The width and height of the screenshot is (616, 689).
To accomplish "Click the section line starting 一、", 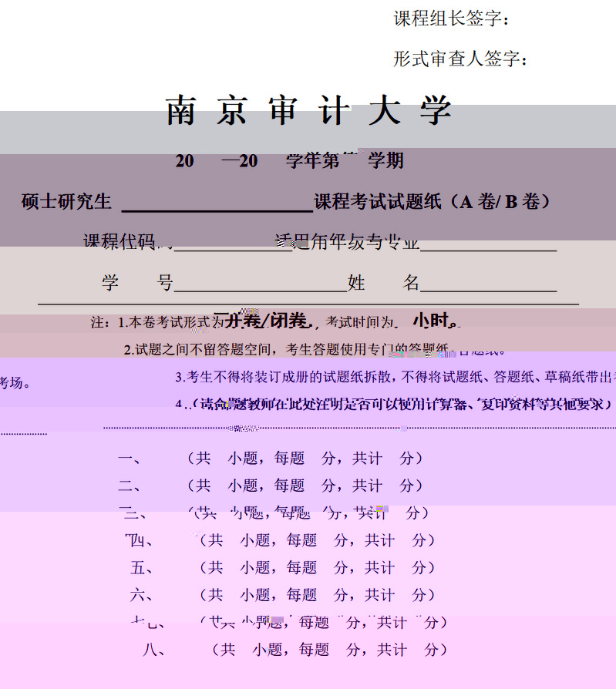I will click(271, 459).
